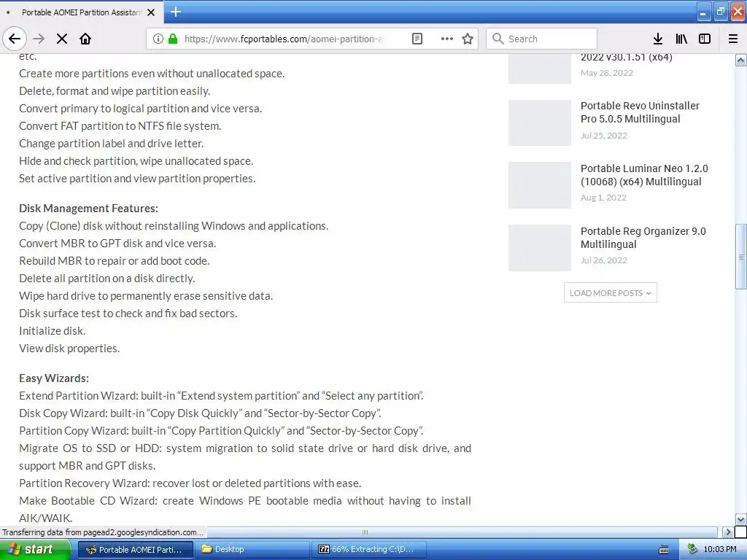Click the 'Jul 25, 2022' post date
747x560 pixels.
pos(603,136)
